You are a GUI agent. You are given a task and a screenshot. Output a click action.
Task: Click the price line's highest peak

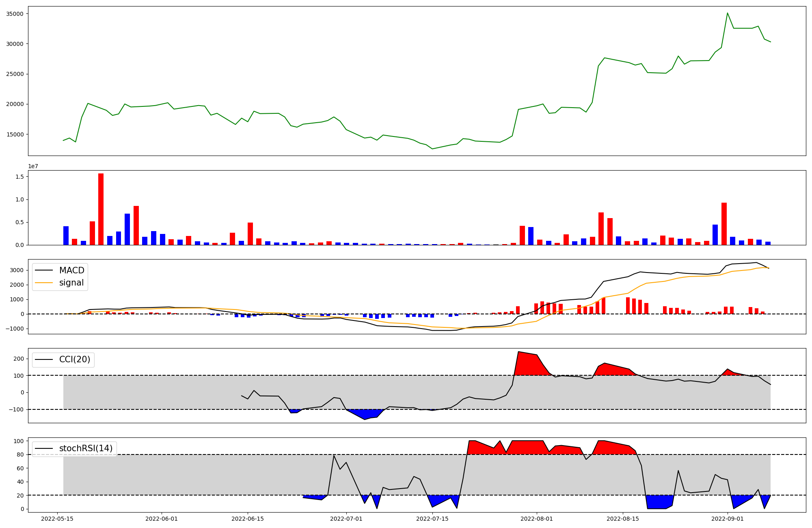(727, 13)
